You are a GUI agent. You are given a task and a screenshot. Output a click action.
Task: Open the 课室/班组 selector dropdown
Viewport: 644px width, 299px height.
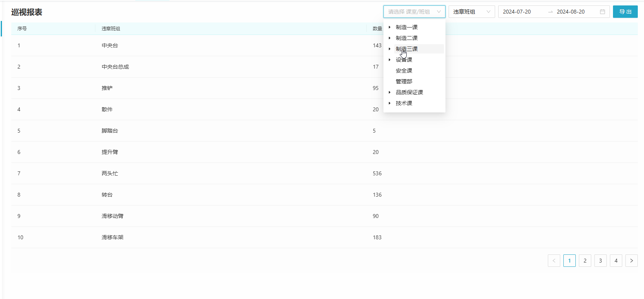point(414,12)
